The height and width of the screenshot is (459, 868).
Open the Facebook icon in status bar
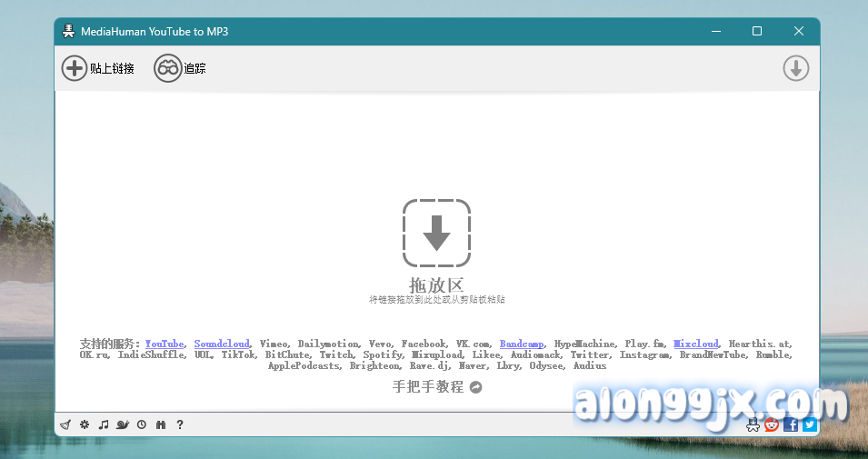point(791,424)
